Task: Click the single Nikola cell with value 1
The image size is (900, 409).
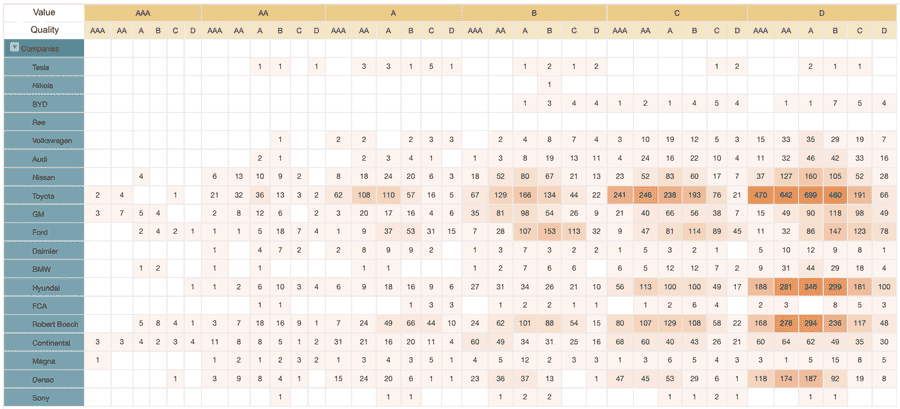Action: pos(549,85)
